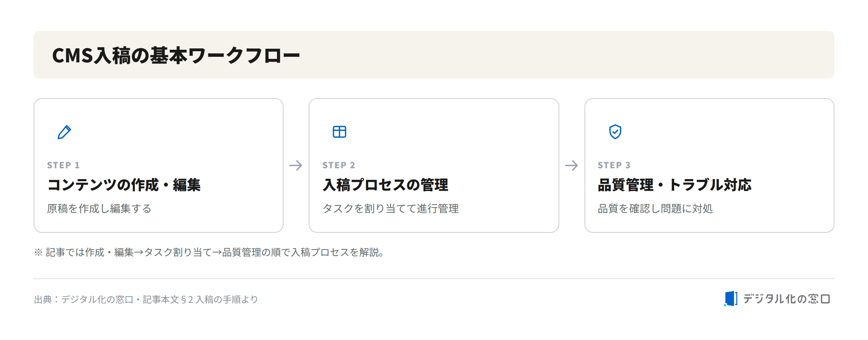Open the 入稿プロセスの管理 heading

coord(385,185)
